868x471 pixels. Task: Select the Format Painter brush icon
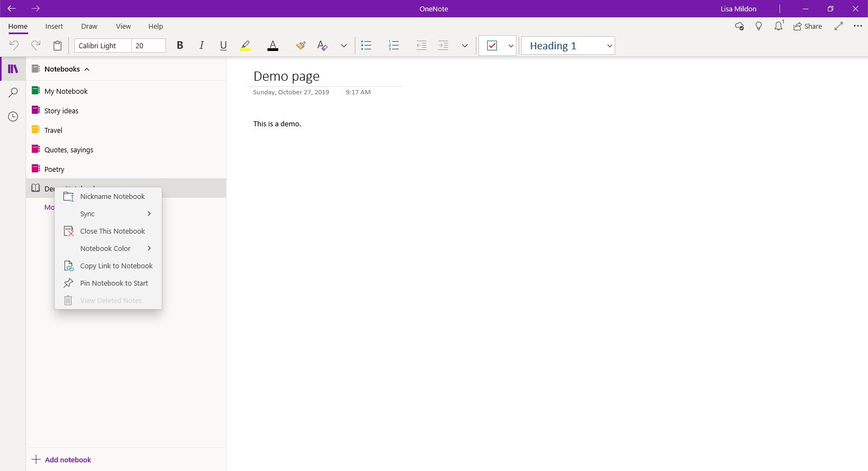point(301,46)
